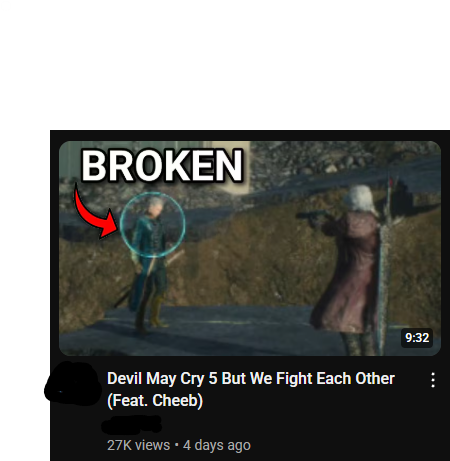Click the blue-coated character's legs in thumbnail

click(x=149, y=308)
